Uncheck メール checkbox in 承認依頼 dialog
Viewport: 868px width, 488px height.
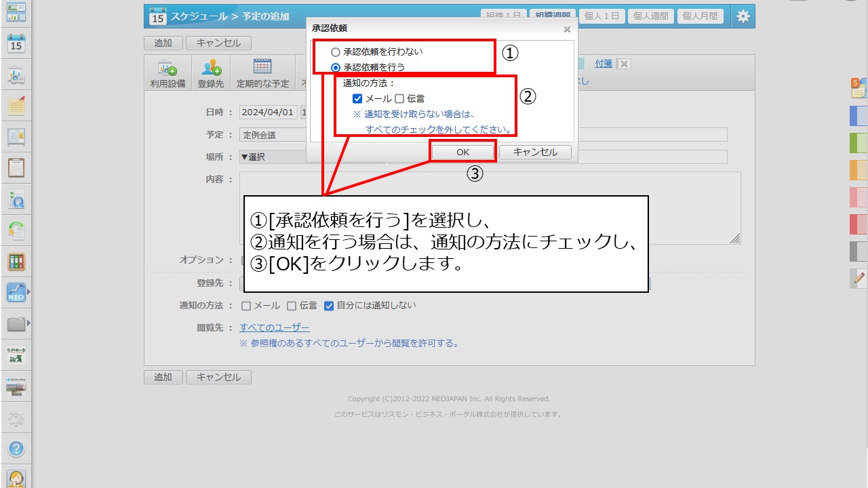point(357,99)
